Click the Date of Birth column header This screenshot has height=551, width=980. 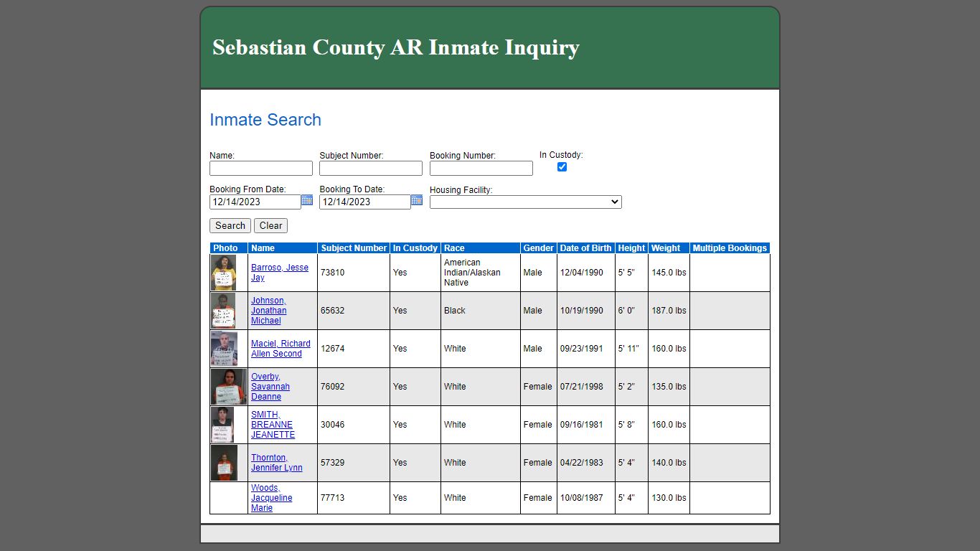pyautogui.click(x=586, y=248)
